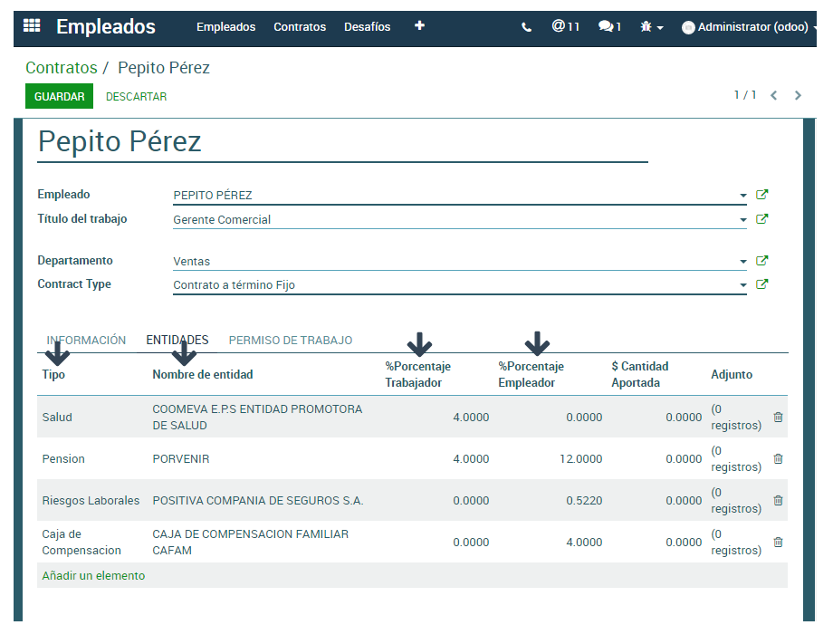Expand the Contract Type dropdown

pyautogui.click(x=743, y=285)
